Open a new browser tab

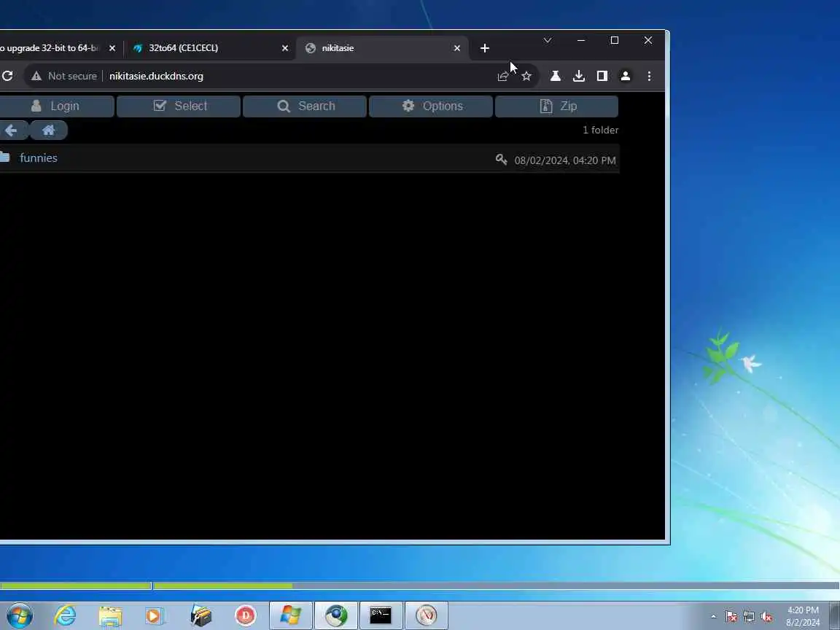(x=485, y=48)
